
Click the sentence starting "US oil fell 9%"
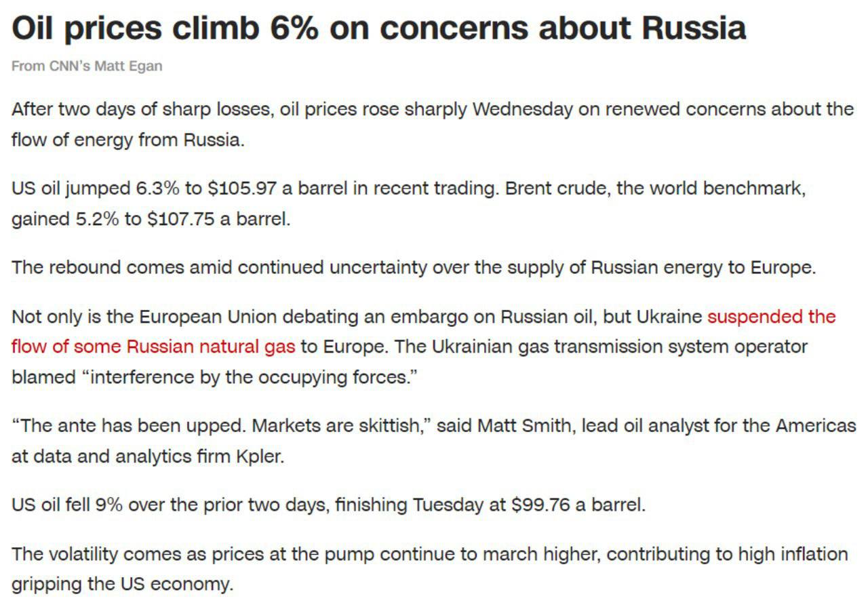328,505
